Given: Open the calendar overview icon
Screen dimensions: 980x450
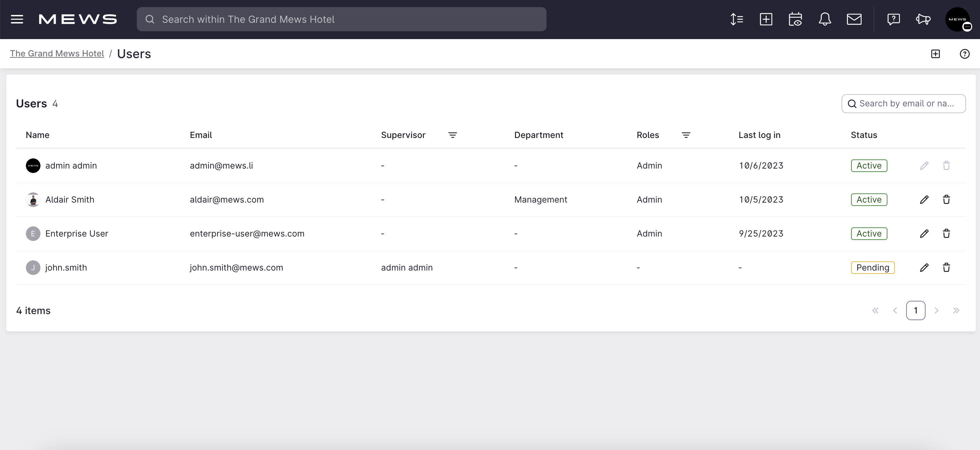Looking at the screenshot, I should click(795, 19).
